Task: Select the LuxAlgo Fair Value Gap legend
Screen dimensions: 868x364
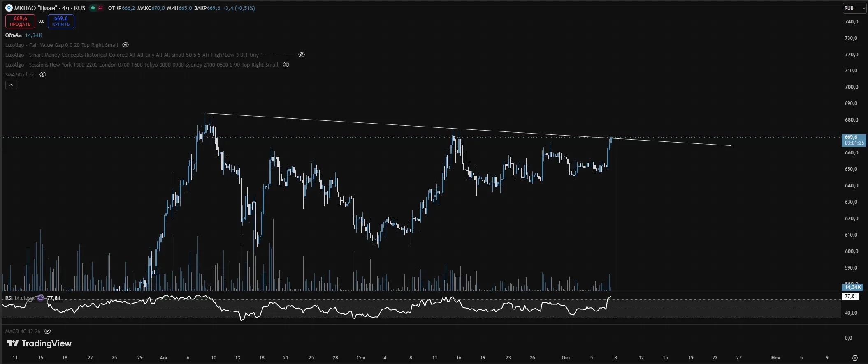Action: 62,45
